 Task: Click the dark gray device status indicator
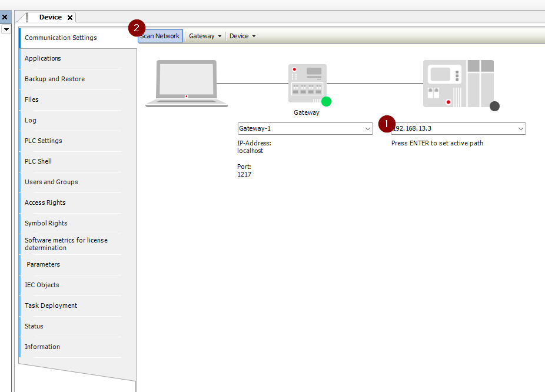(x=494, y=106)
